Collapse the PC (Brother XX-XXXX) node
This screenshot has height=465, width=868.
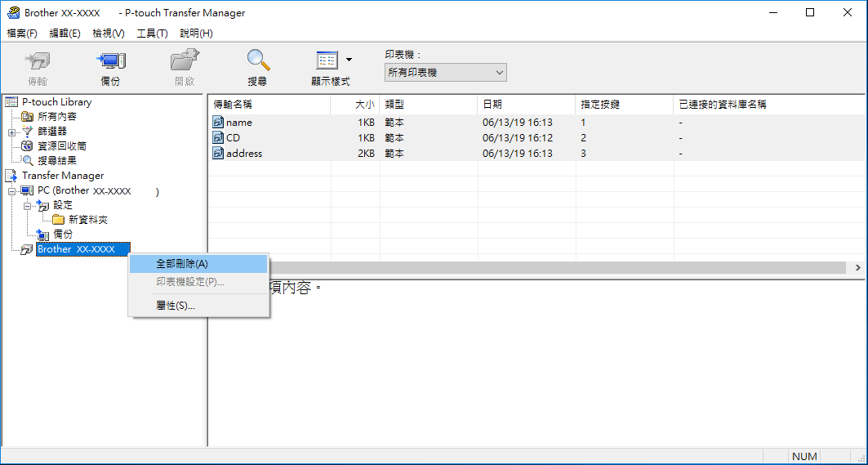[11, 191]
